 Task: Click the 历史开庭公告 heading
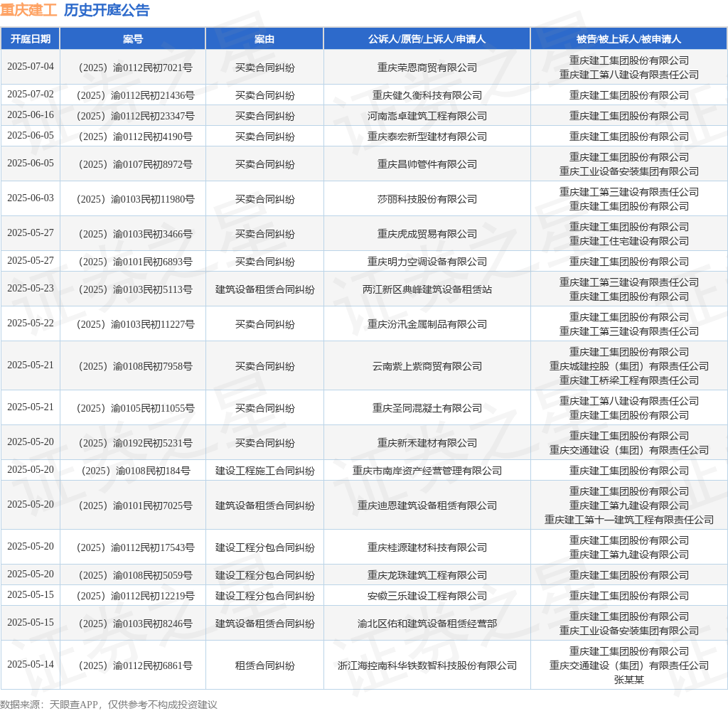tap(107, 10)
